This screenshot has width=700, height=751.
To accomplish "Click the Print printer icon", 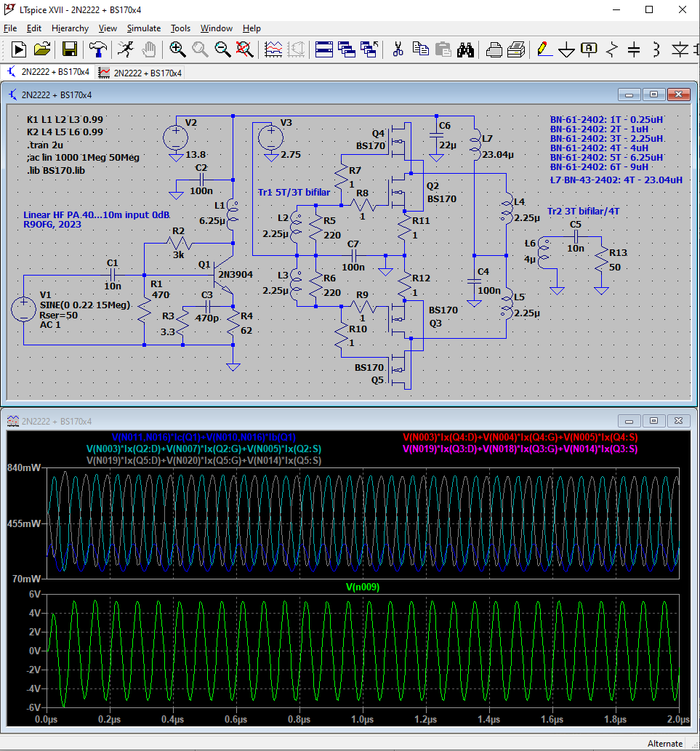I will coord(516,49).
